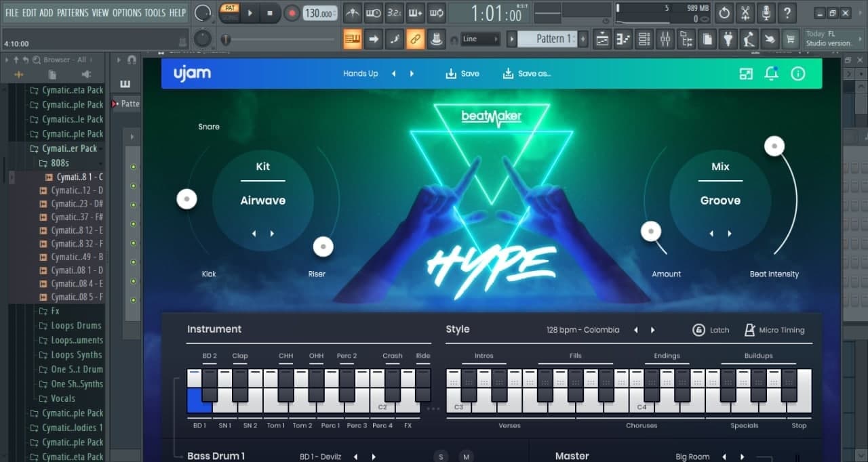Open the Playlist view icon
868x462 pixels.
[602, 39]
